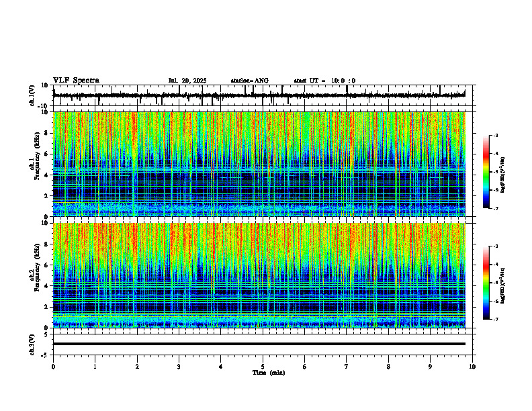Viewport: 532px width, 411px height.
Task: Click the "ch.1(V)" waveform axis label
Action: pos(32,95)
